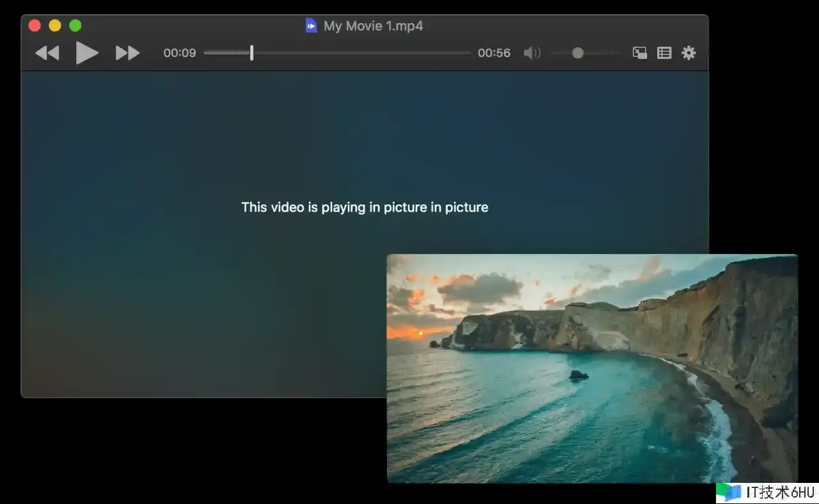
Task: Toggle the picture-in-picture icon in the toolbar
Action: click(639, 53)
